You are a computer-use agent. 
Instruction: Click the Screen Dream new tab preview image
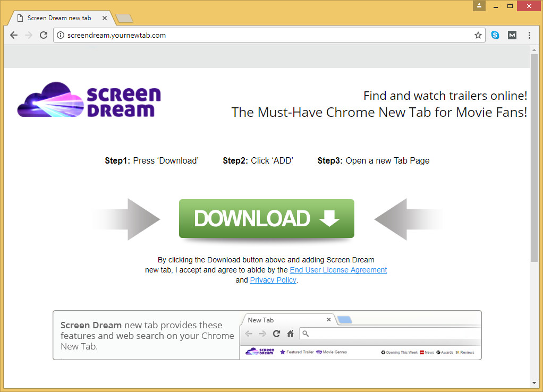pyautogui.click(x=361, y=335)
